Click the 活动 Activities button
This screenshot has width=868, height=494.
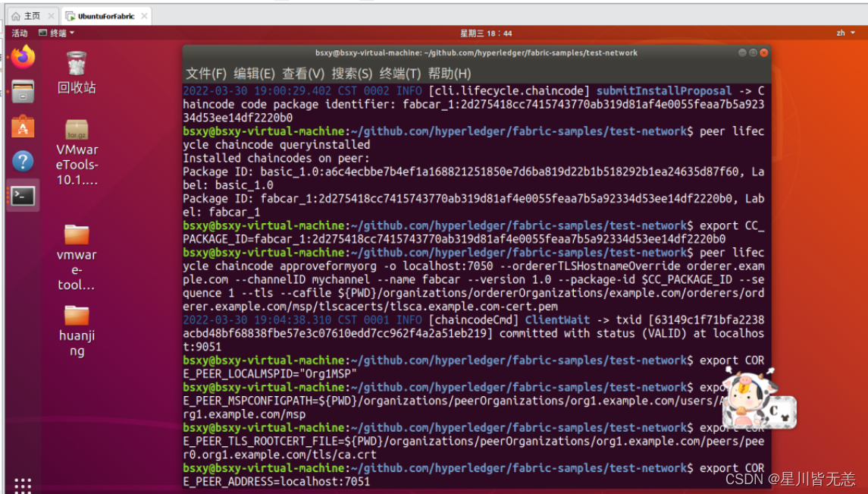pyautogui.click(x=20, y=33)
